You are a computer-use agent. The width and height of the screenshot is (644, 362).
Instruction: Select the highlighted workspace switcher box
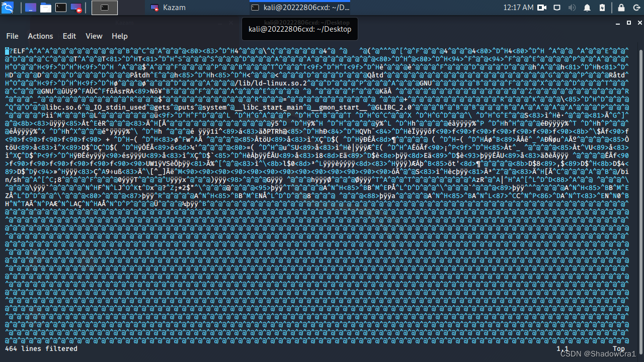(105, 8)
